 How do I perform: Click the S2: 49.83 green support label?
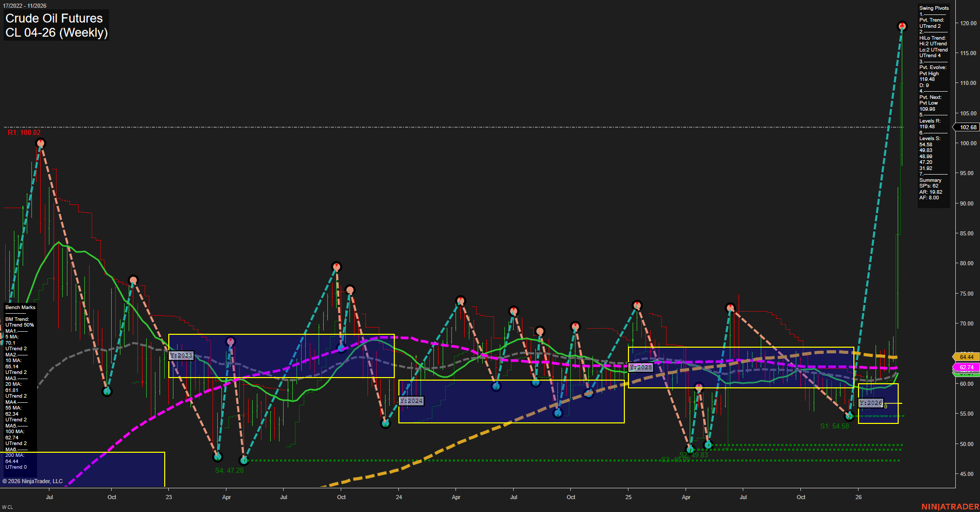tap(692, 455)
